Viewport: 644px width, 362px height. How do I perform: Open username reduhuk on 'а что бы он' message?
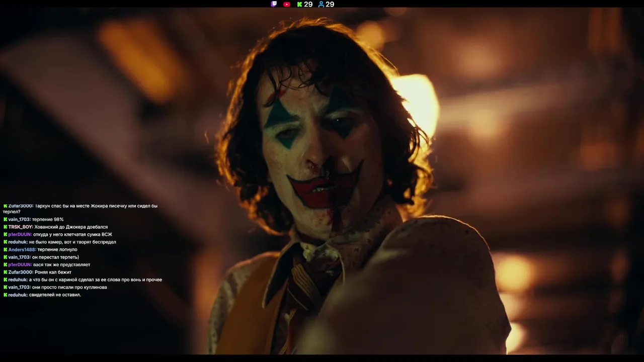18,280
